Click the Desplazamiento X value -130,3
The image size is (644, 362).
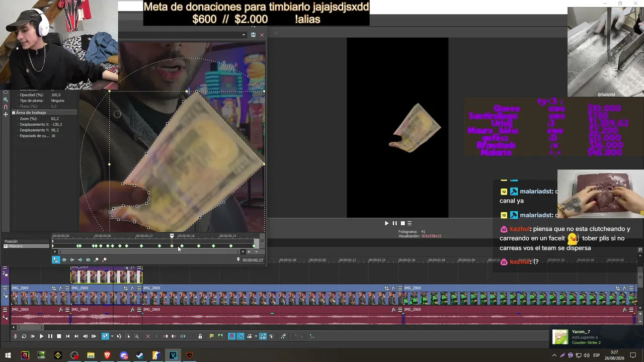pyautogui.click(x=56, y=124)
